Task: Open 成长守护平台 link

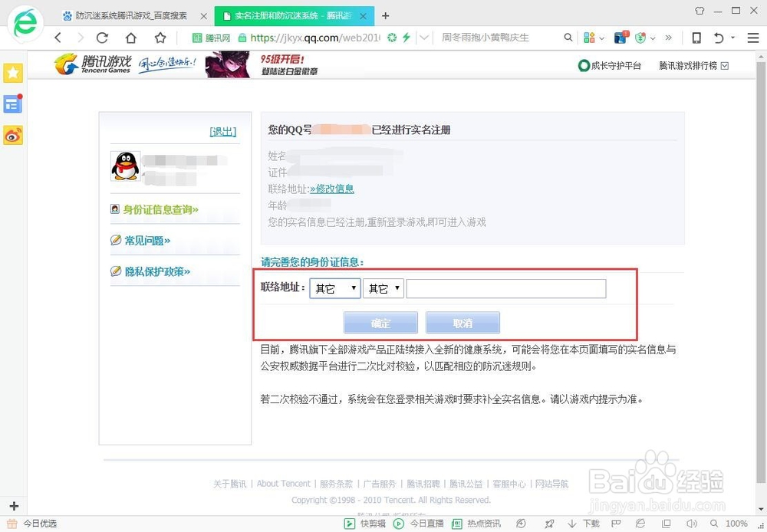Action: tap(610, 65)
